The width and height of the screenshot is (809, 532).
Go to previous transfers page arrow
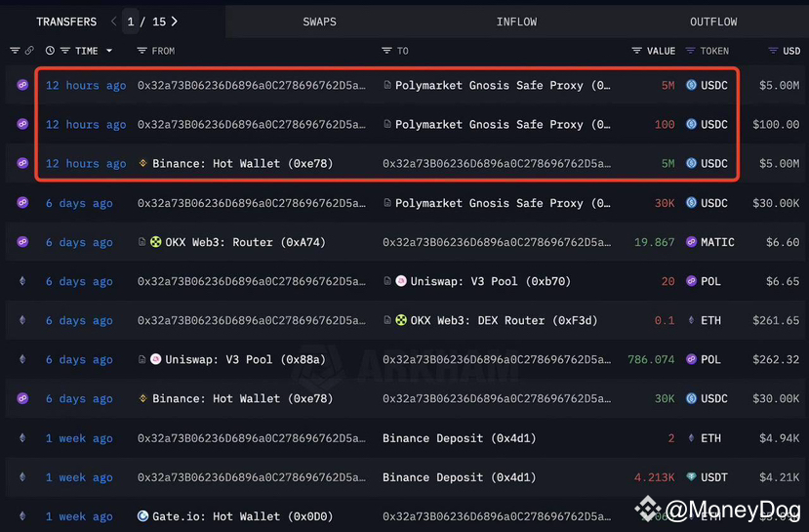113,21
